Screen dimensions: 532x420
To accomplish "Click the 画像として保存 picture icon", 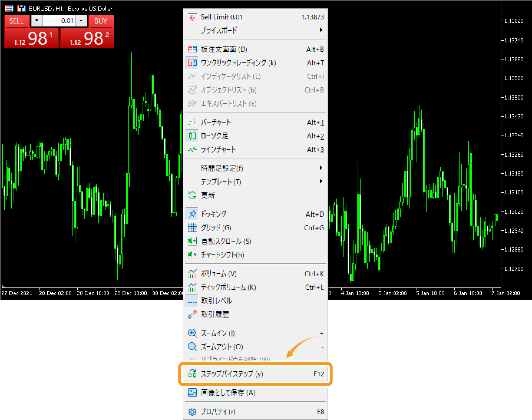I will tap(192, 393).
